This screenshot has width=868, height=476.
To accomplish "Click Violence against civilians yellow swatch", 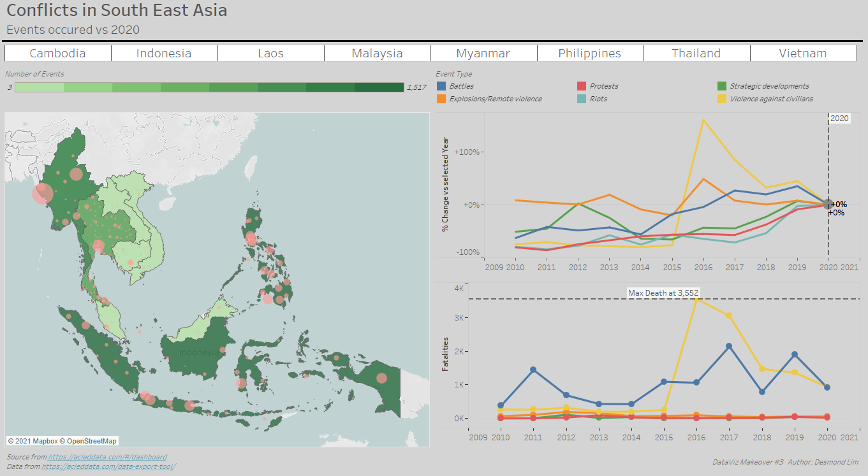I will click(x=722, y=99).
